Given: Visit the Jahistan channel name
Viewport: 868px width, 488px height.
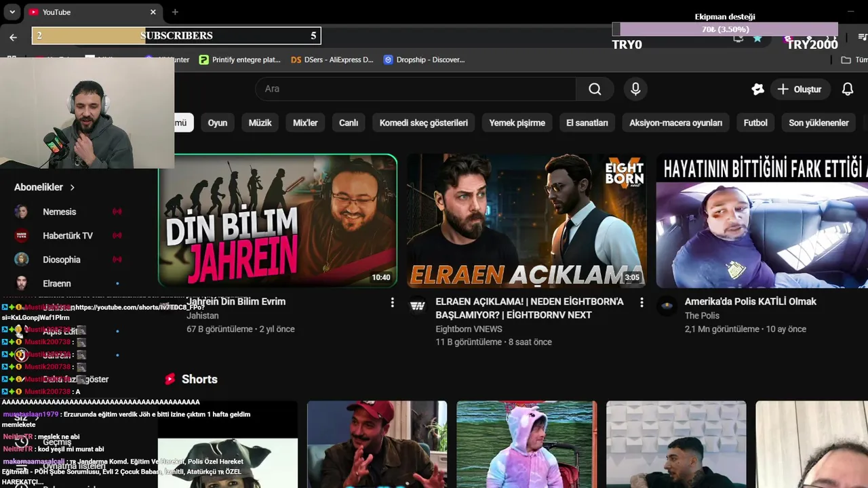Looking at the screenshot, I should click(x=203, y=316).
